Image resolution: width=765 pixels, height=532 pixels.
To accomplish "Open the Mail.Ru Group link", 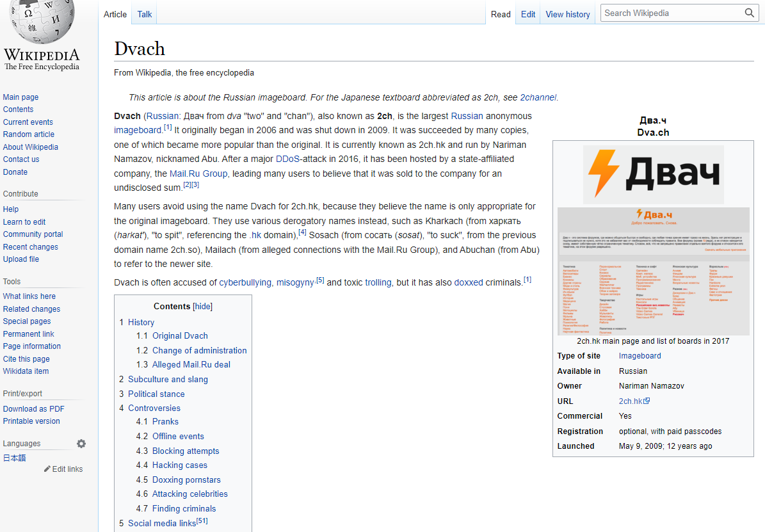I will coord(198,173).
